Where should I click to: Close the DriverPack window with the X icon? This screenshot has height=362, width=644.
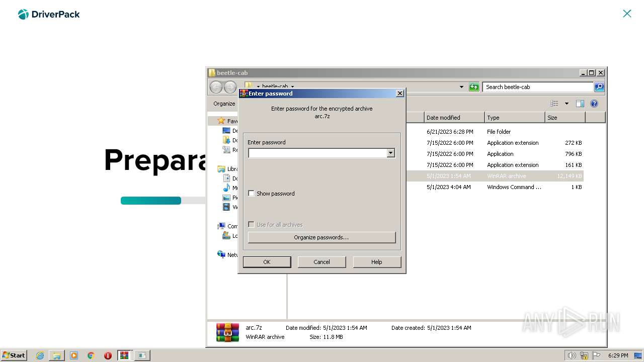[x=627, y=14]
